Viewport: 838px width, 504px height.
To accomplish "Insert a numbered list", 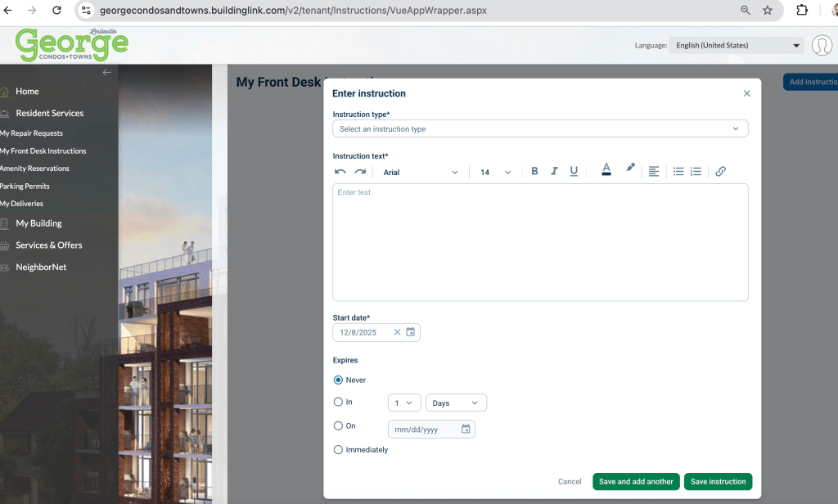I will point(696,172).
